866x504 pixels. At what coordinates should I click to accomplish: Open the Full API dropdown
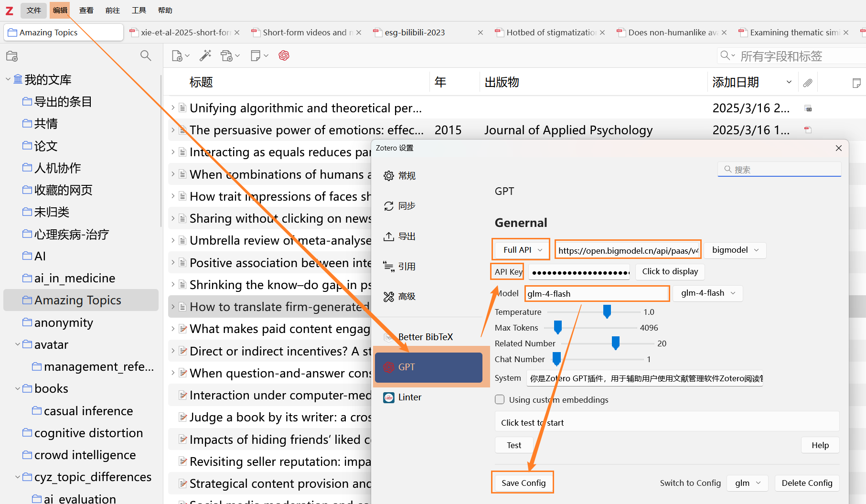[522, 250]
